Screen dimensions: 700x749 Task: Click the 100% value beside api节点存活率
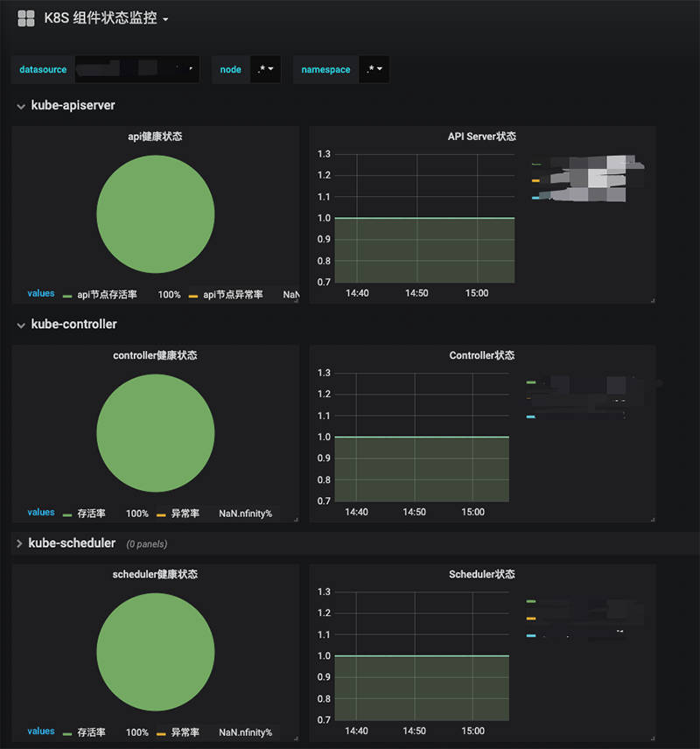point(169,295)
